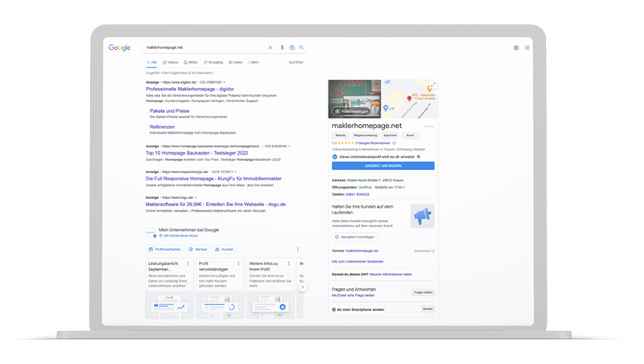Click the Wegbeschreibung button

coord(365,135)
